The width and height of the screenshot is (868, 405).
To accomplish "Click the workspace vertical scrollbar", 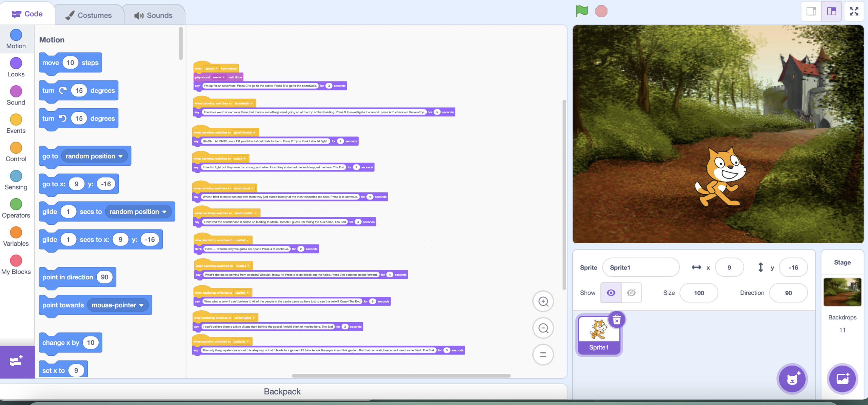I will coord(564,195).
